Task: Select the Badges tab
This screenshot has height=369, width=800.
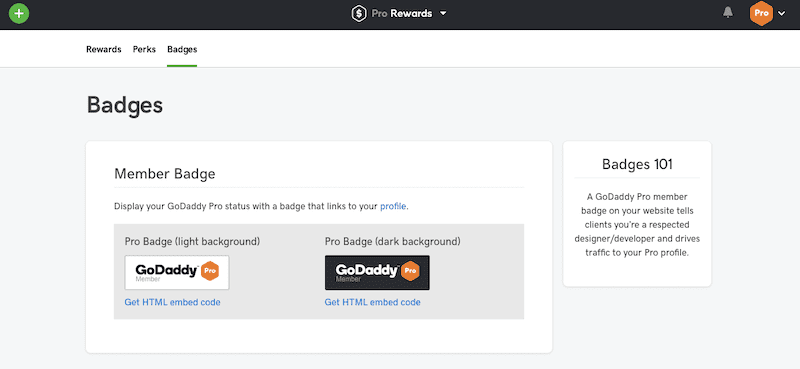Action: pos(182,50)
